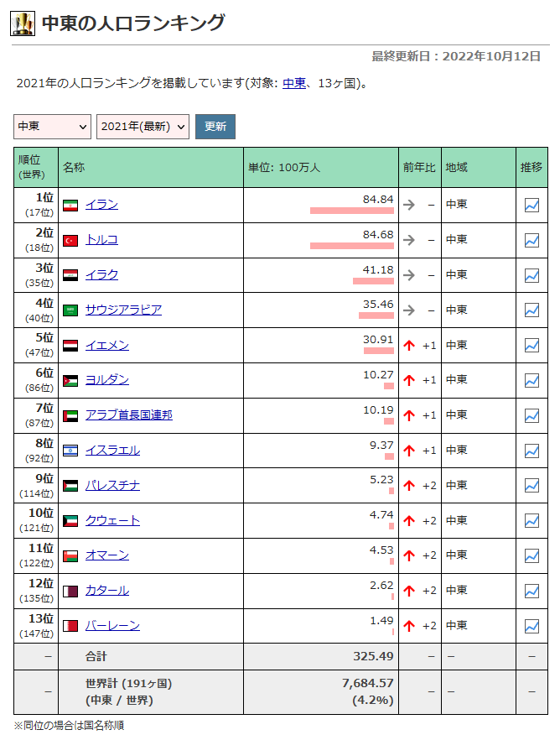Screen dimensions: 560x735
Task: Click the Turkey flag image
Action: tap(70, 241)
